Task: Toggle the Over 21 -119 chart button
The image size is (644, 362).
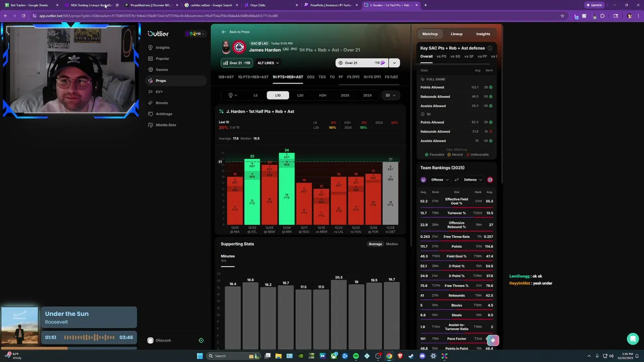Action: [236, 63]
